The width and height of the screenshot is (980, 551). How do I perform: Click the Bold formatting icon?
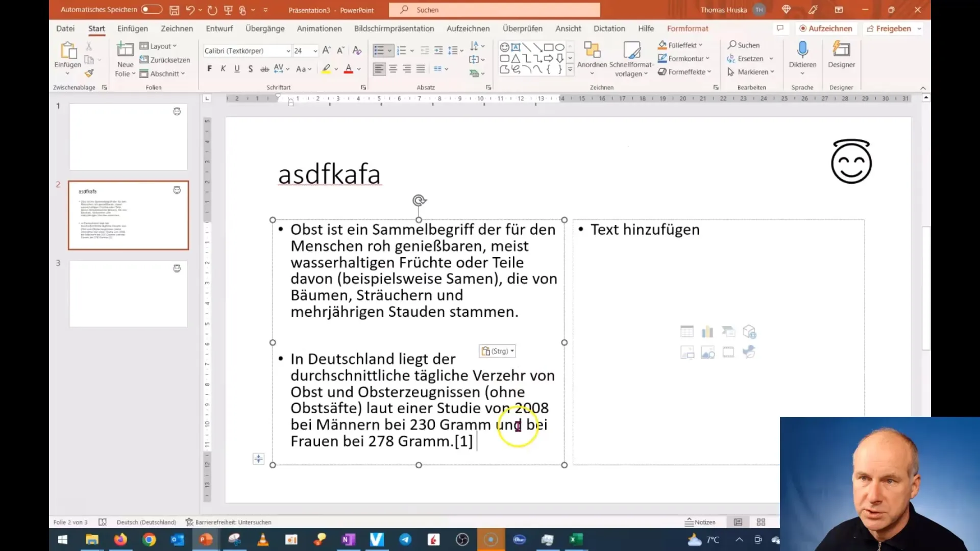(209, 69)
